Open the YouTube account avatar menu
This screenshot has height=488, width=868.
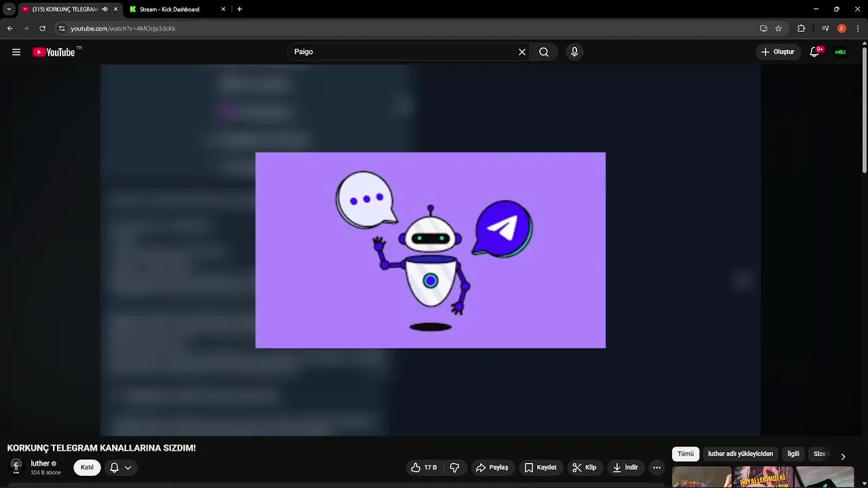(x=840, y=52)
